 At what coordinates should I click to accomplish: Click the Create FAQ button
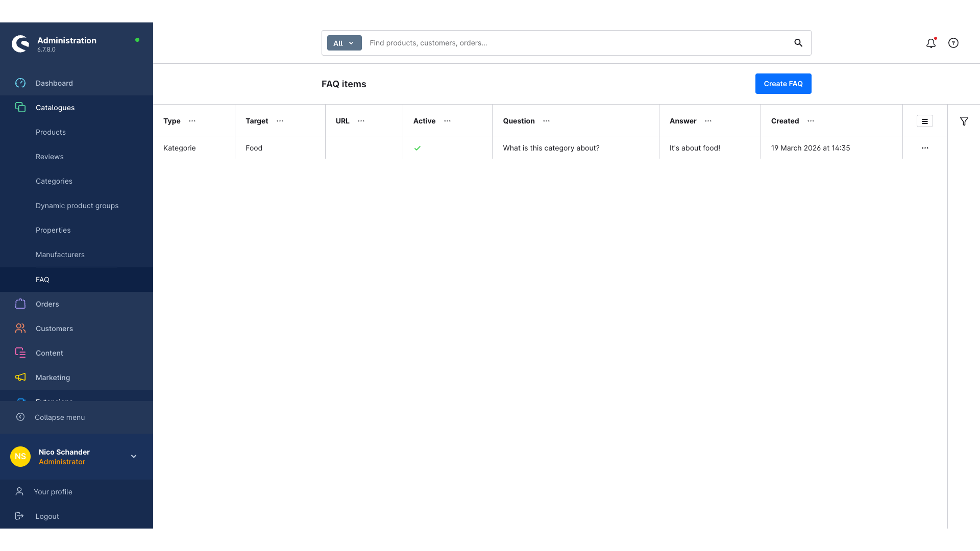[x=782, y=84]
